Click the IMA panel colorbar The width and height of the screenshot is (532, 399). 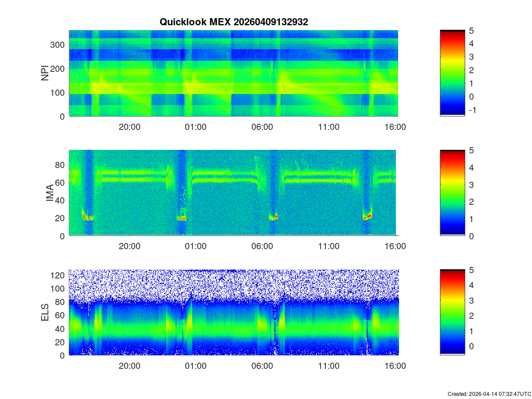pos(452,193)
